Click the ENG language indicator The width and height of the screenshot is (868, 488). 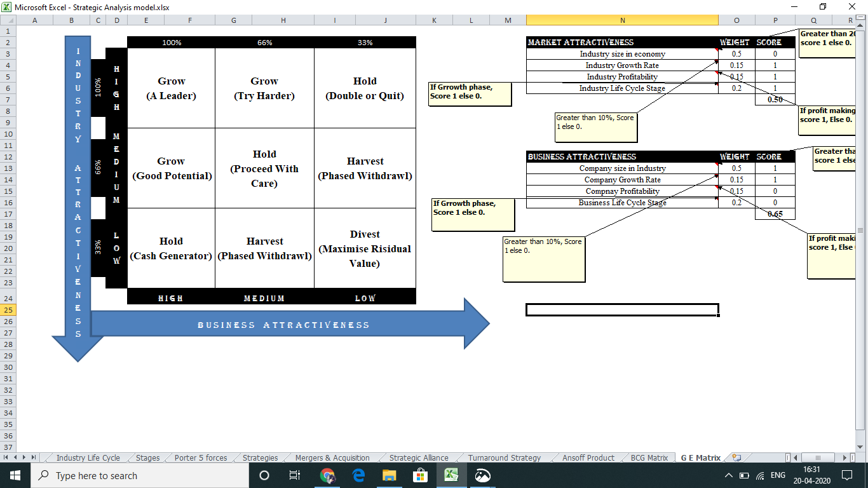tap(776, 475)
